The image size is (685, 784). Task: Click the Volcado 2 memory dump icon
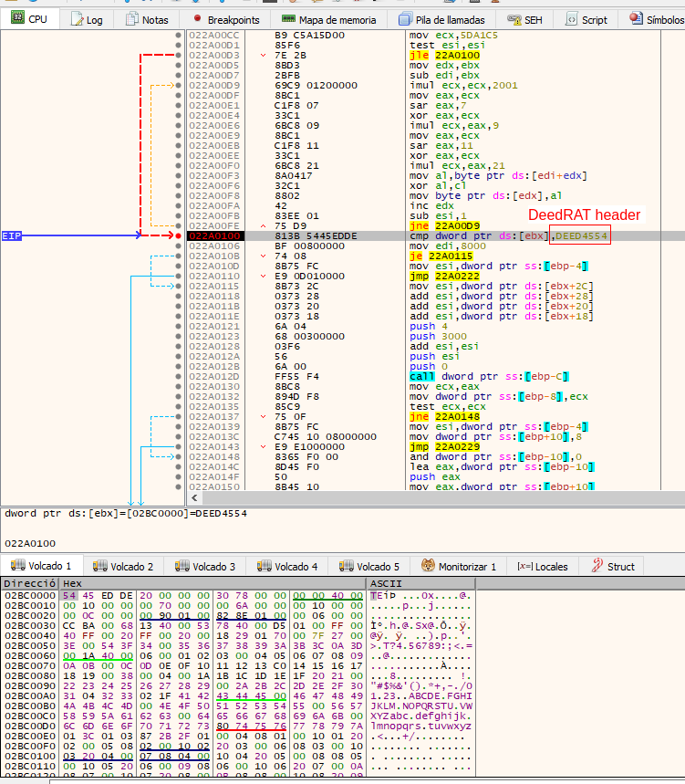pos(100,566)
